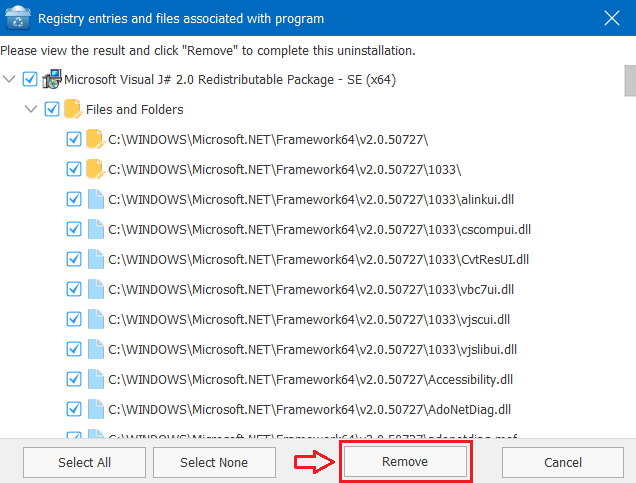Select path ending in 1033\vjslibui.dll
Screen dimensions: 636x483
312,350
